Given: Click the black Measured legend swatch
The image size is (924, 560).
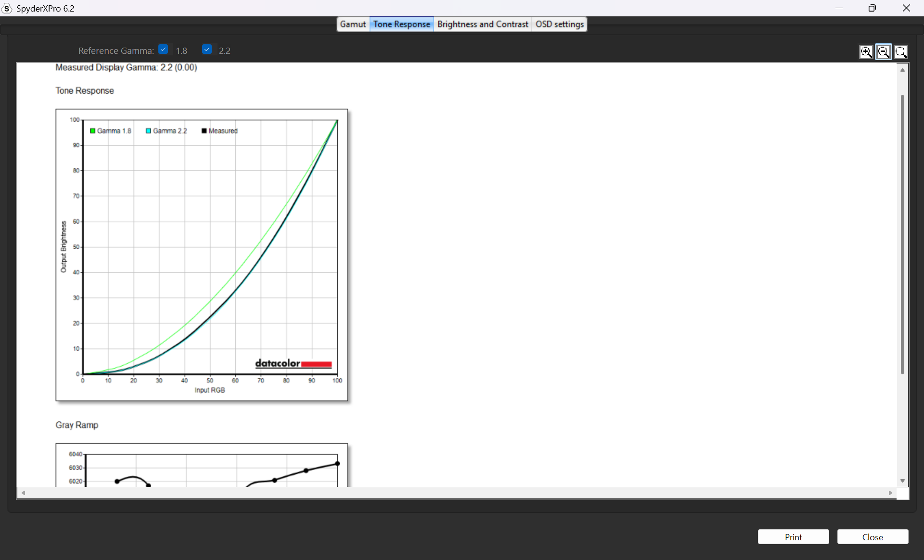Looking at the screenshot, I should [204, 131].
